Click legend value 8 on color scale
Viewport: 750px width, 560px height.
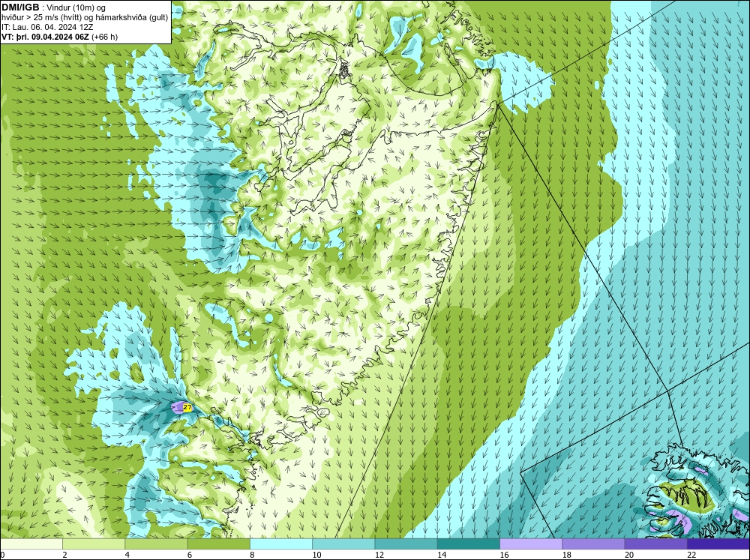click(x=252, y=555)
